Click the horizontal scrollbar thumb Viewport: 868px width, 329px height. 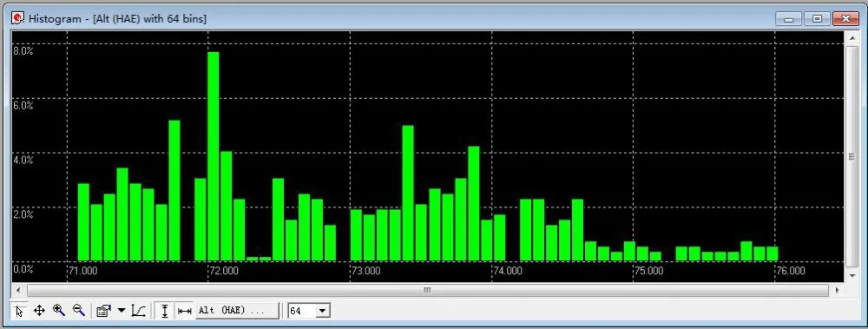pos(427,290)
